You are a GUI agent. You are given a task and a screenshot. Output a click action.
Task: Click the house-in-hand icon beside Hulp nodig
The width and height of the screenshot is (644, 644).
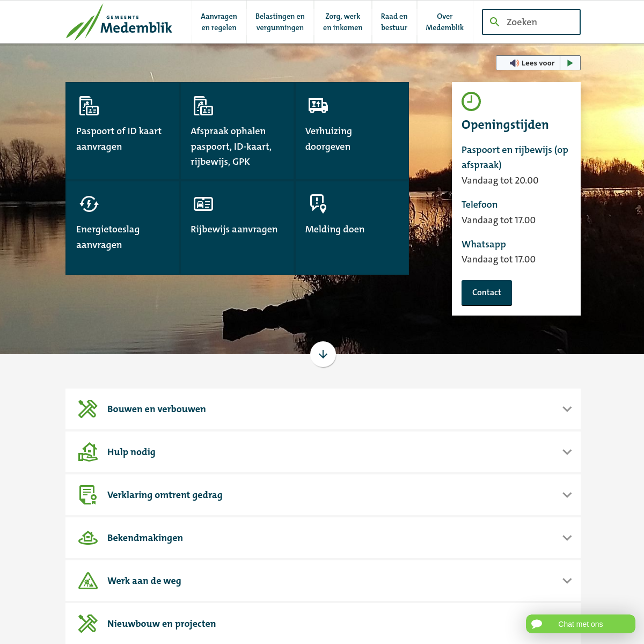pyautogui.click(x=88, y=452)
